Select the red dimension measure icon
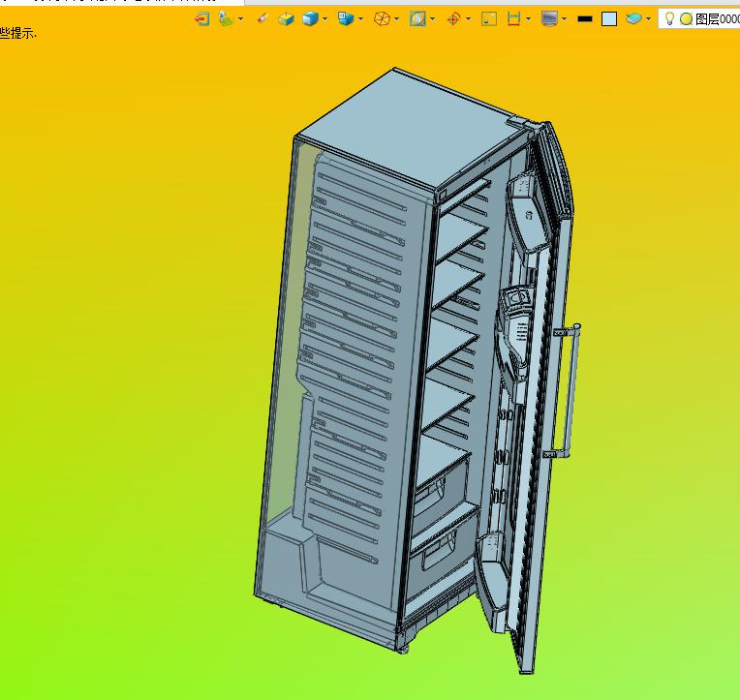Screen dimensions: 740x700 click(x=513, y=18)
